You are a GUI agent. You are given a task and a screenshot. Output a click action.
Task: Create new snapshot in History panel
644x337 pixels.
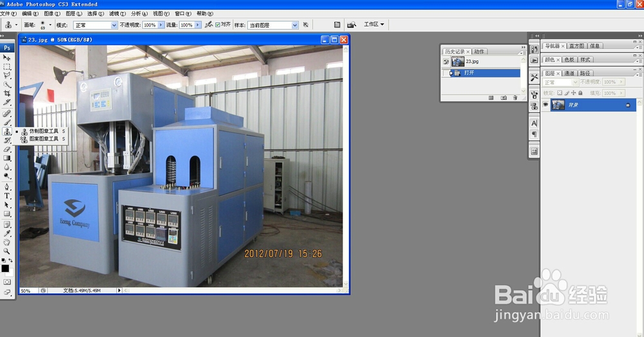pyautogui.click(x=504, y=98)
